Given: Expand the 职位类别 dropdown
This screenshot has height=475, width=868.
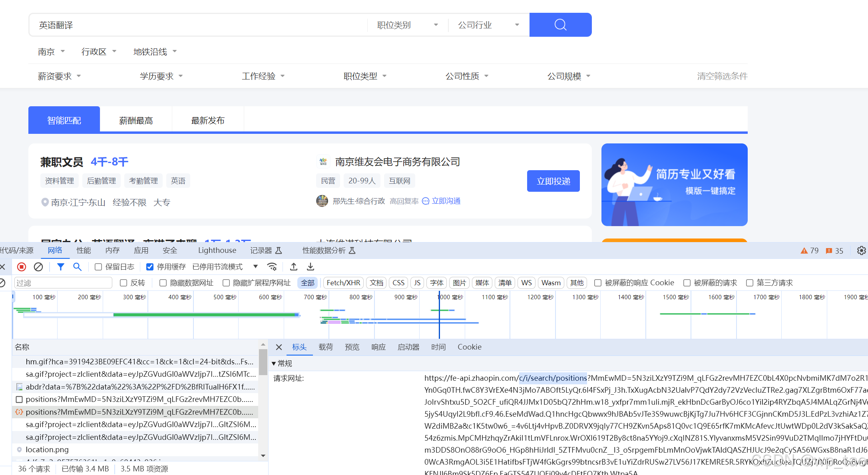Looking at the screenshot, I should click(x=407, y=25).
